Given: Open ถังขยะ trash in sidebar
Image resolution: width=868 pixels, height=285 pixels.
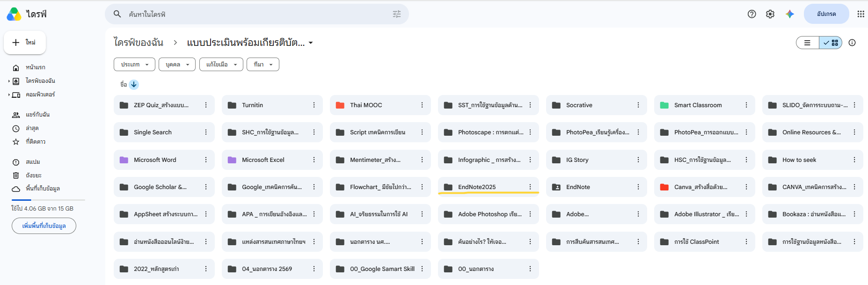Looking at the screenshot, I should tap(34, 175).
